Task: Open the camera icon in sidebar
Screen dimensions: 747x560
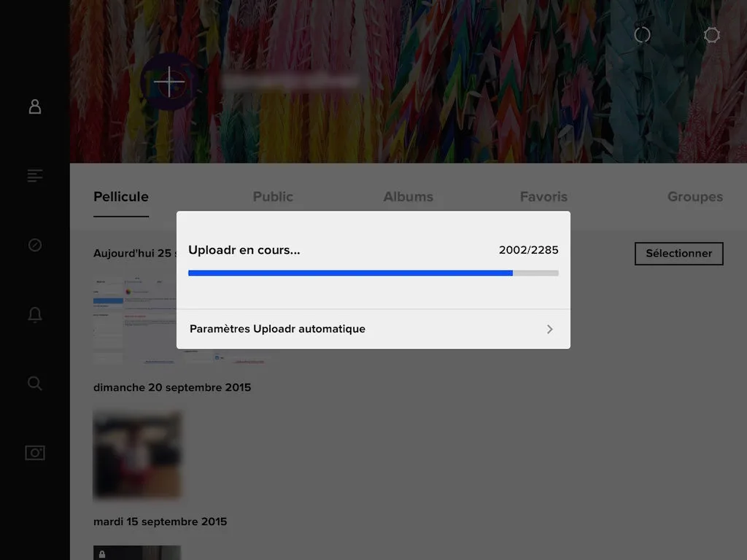Action: pos(35,452)
